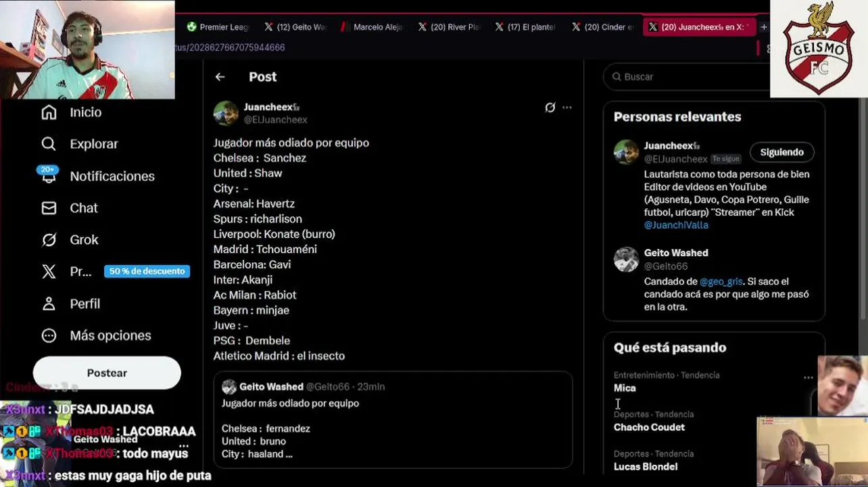Click the search magnifier in Buscar
Screen dimensions: 868x487
(x=617, y=77)
